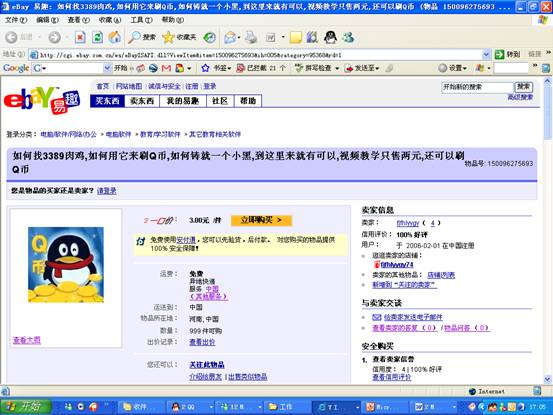Go to the home page via house icon
Viewport: 553px width, 415px height.
click(115, 37)
